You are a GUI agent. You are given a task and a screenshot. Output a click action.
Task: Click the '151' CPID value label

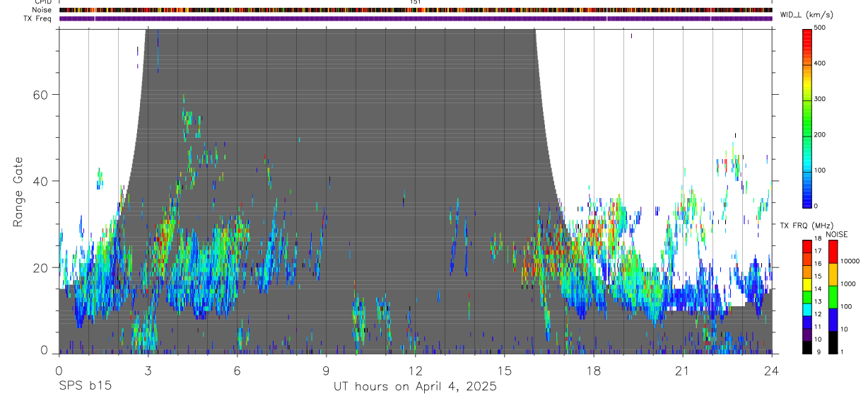point(416,2)
